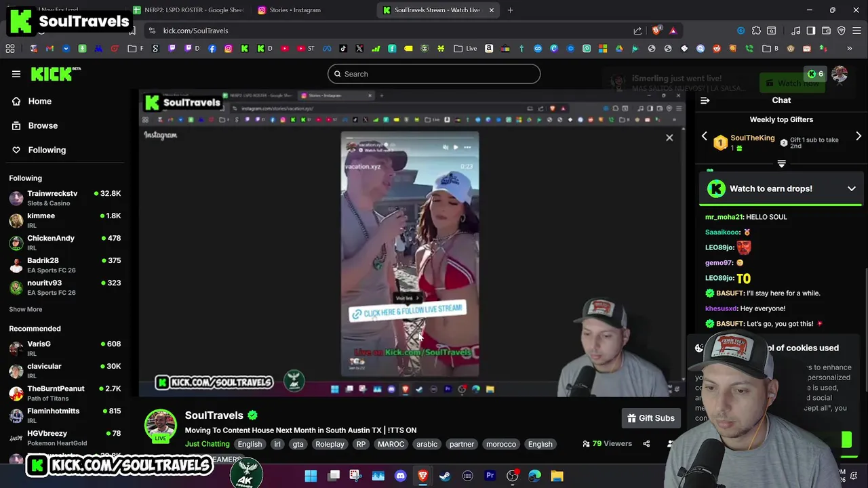Open the Facebook bookmark
This screenshot has width=868, height=488.
tap(212, 49)
